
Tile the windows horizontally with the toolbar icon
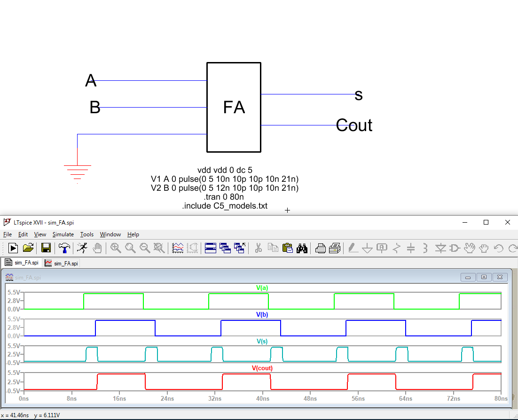tap(211, 248)
